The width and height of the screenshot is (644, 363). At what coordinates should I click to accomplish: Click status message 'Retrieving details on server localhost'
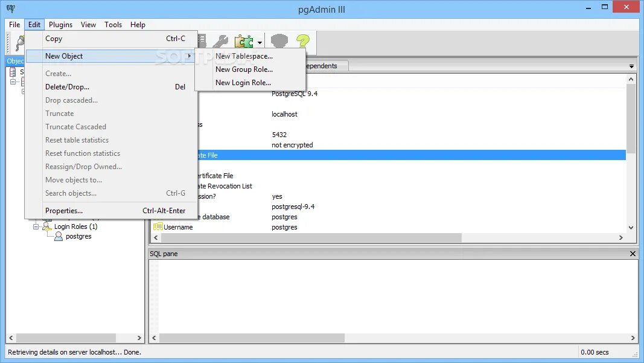pos(74,352)
